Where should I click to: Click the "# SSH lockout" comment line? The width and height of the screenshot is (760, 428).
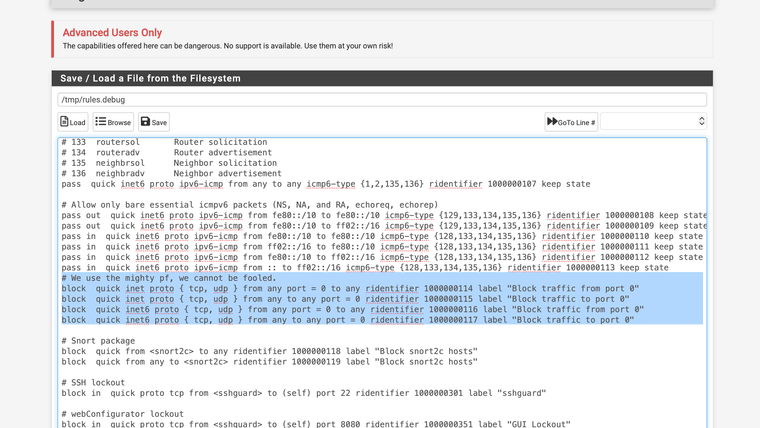click(93, 382)
